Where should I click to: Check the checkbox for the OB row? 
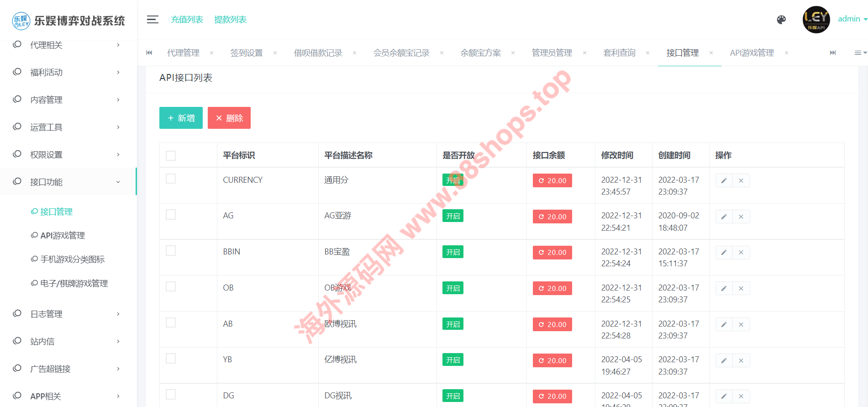pos(171,287)
